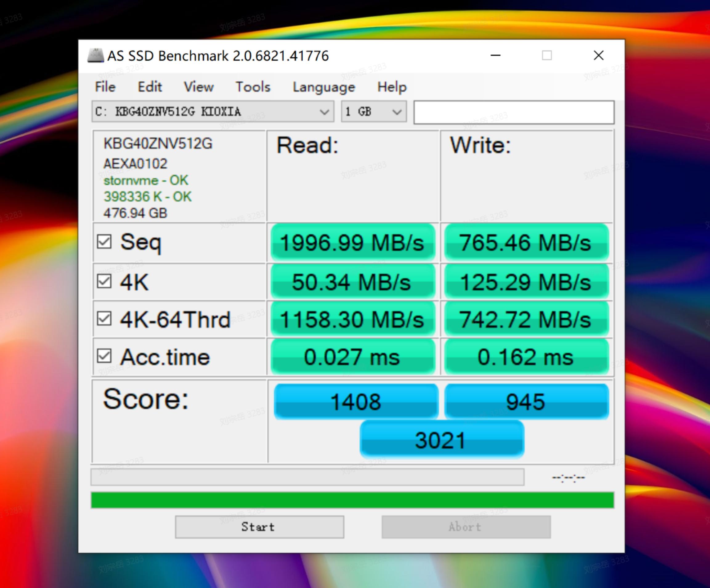This screenshot has width=710, height=588.
Task: Toggle the 4K test checkbox
Action: (104, 281)
